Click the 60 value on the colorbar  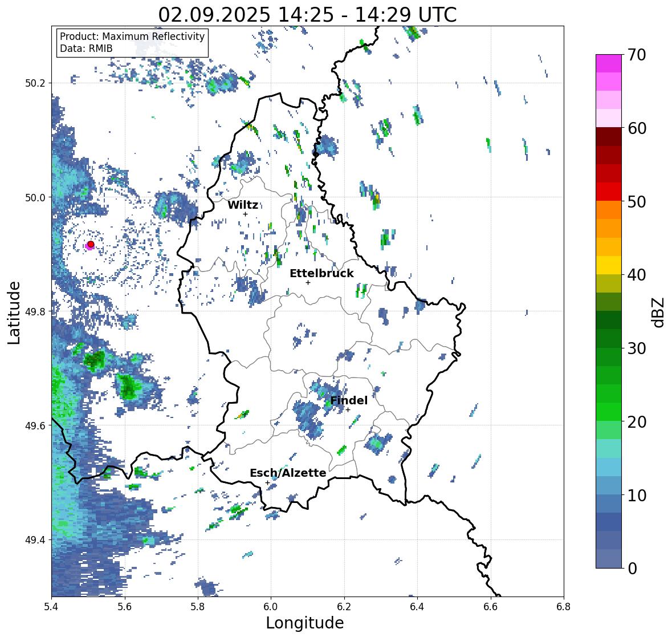tap(637, 128)
